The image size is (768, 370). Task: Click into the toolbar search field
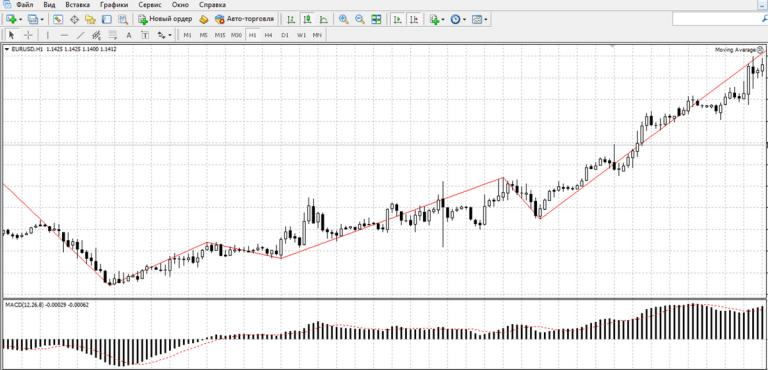click(x=719, y=19)
